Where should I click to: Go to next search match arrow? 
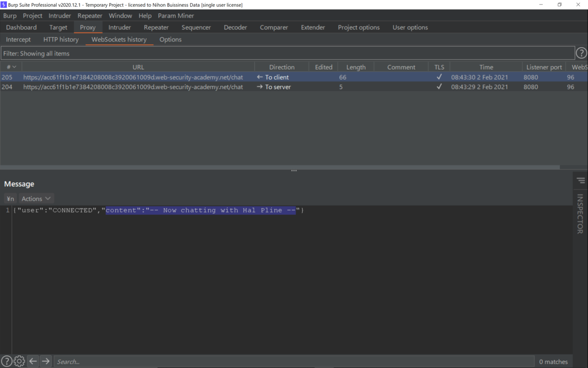(46, 361)
